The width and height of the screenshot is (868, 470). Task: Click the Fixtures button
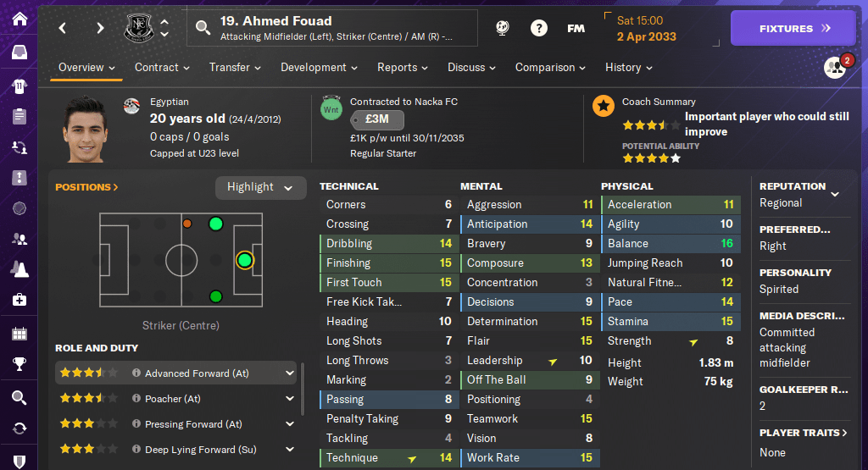[x=793, y=28]
